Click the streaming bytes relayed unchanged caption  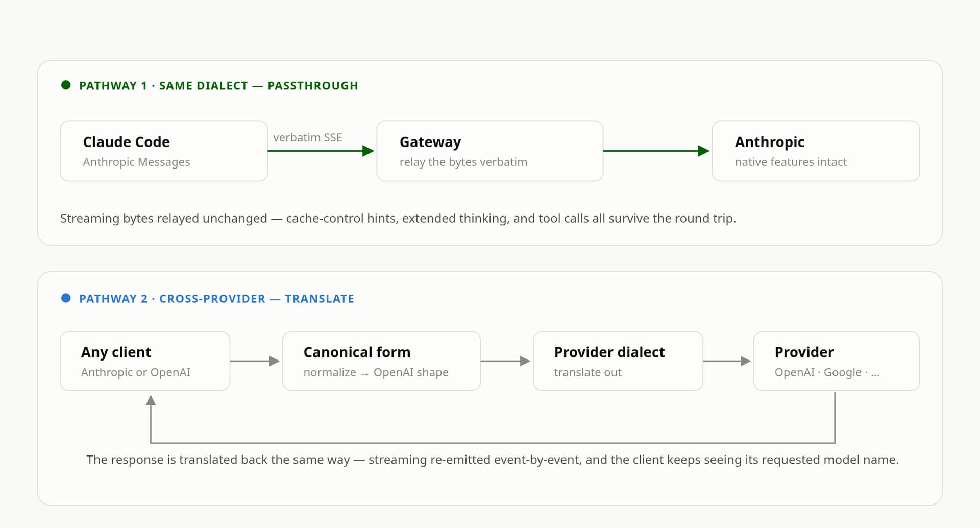[x=398, y=219]
